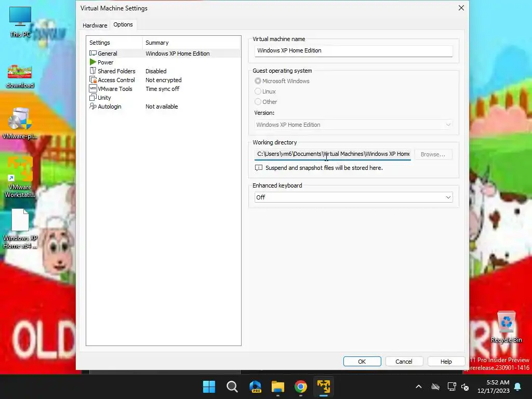Open taskbar Search
The image size is (532, 399).
(x=232, y=387)
